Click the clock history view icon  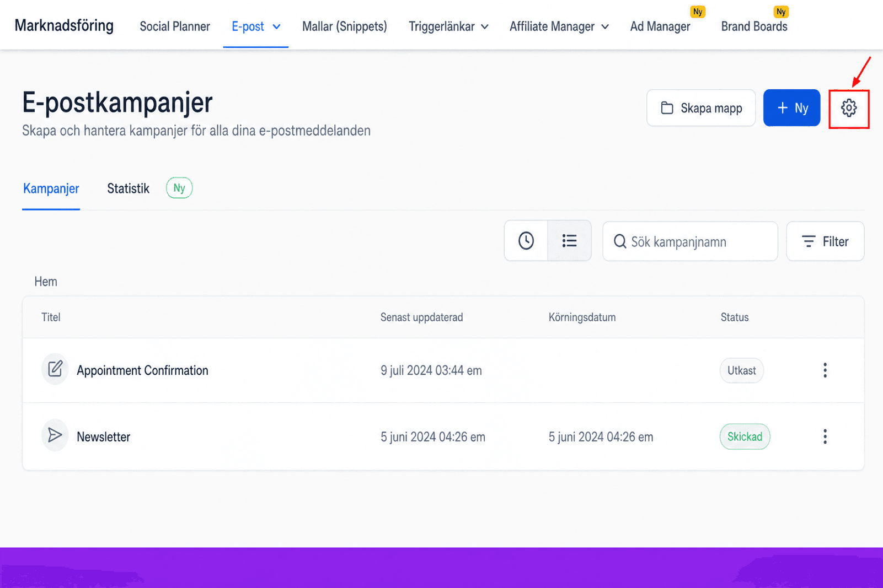pos(526,241)
